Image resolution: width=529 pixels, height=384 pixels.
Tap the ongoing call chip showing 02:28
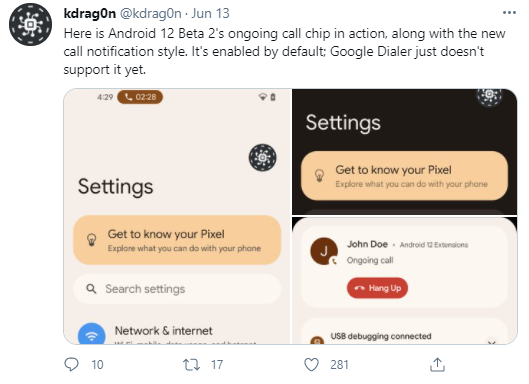pyautogui.click(x=140, y=97)
